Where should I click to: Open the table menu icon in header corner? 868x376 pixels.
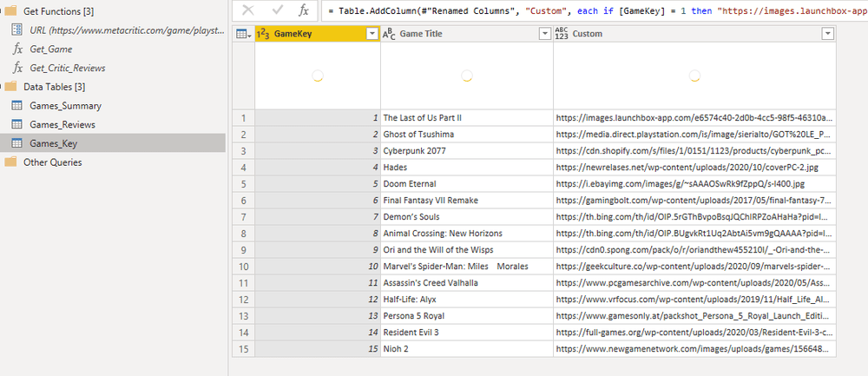244,34
